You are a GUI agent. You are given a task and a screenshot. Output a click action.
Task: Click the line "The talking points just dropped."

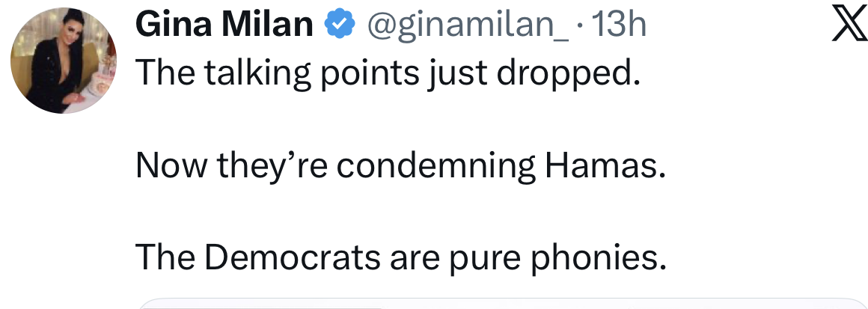[388, 73]
